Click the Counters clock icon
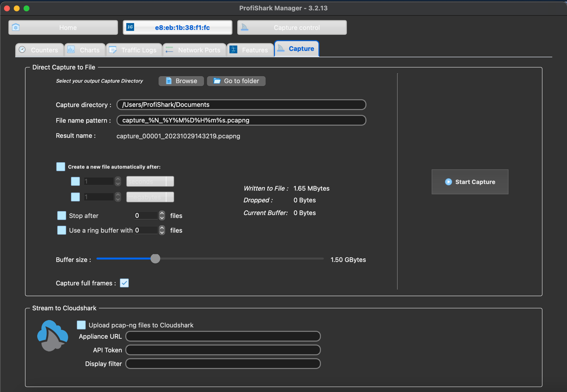567x392 pixels. click(x=22, y=49)
